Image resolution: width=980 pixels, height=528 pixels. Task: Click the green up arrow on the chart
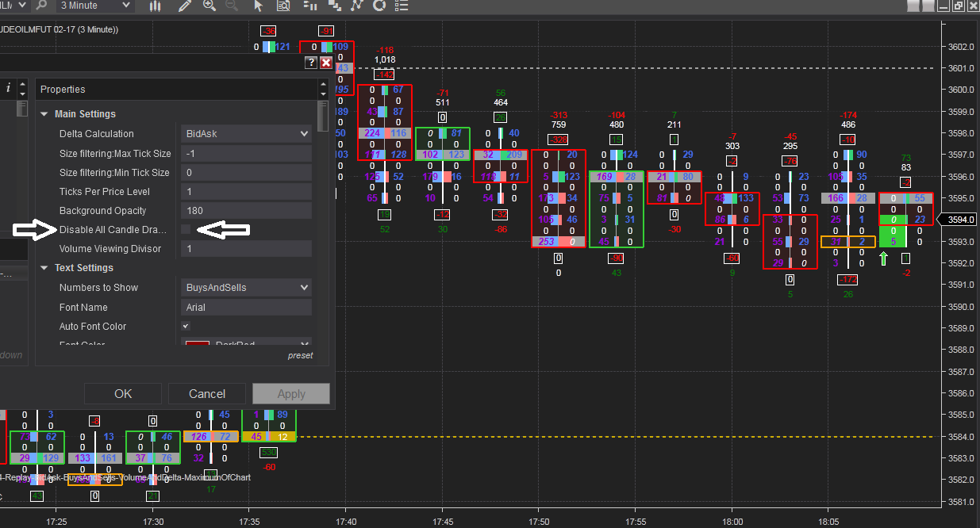(x=882, y=258)
